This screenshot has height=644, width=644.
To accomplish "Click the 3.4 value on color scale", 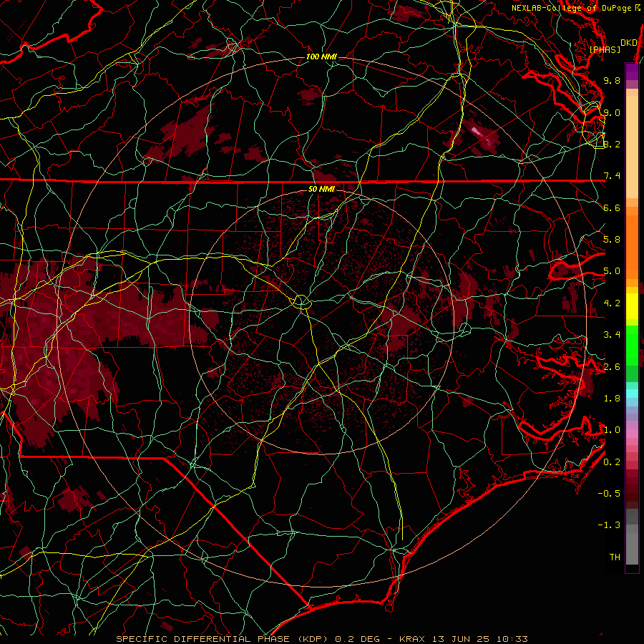I will pos(612,335).
